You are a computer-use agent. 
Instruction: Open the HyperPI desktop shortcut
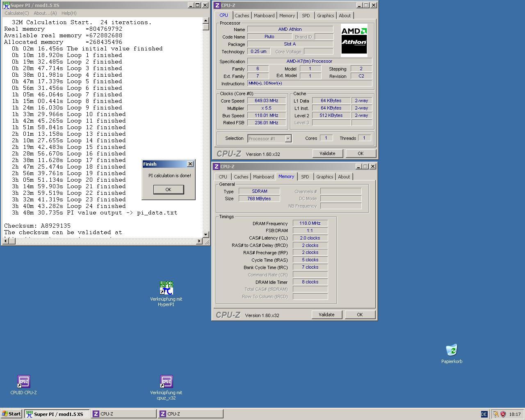(x=166, y=288)
